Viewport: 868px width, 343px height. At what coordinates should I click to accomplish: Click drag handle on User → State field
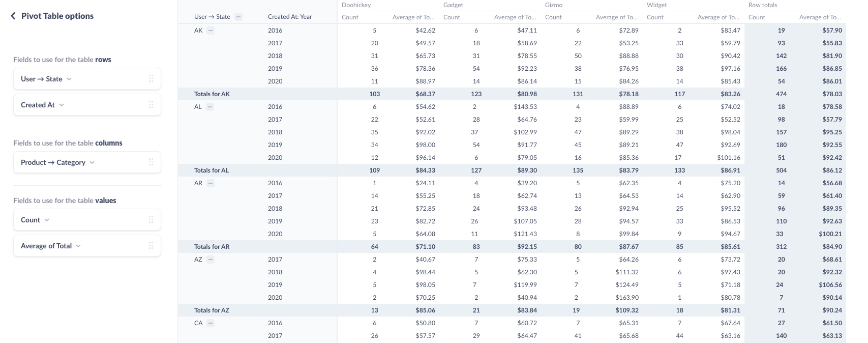[x=151, y=79]
